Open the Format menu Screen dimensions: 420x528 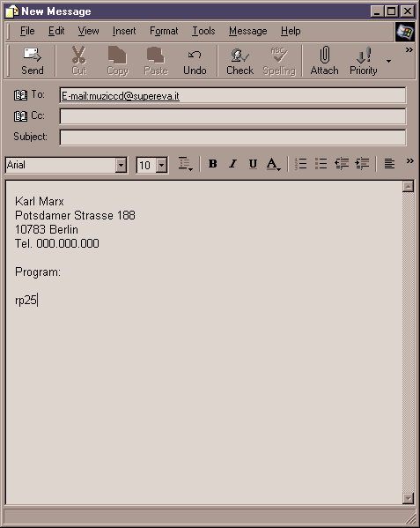pos(164,31)
